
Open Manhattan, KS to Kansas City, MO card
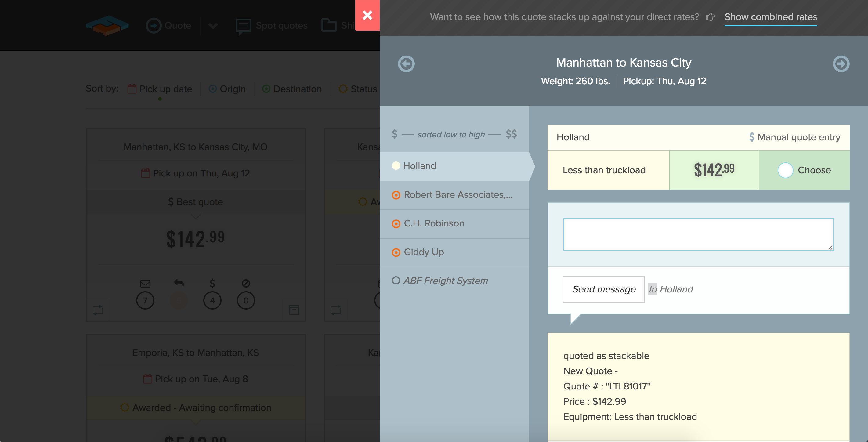point(195,147)
